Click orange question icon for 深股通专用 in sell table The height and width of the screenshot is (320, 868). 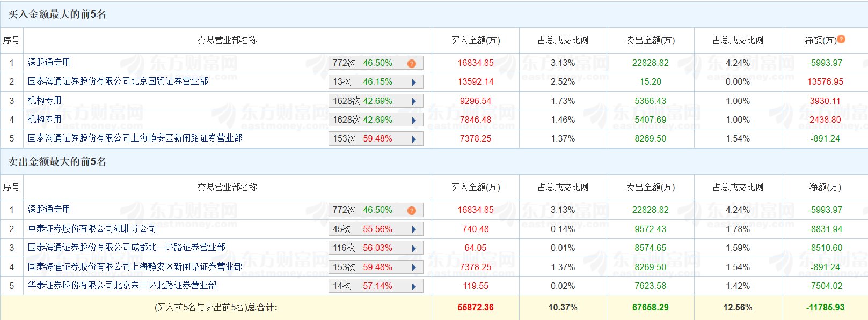tap(412, 210)
